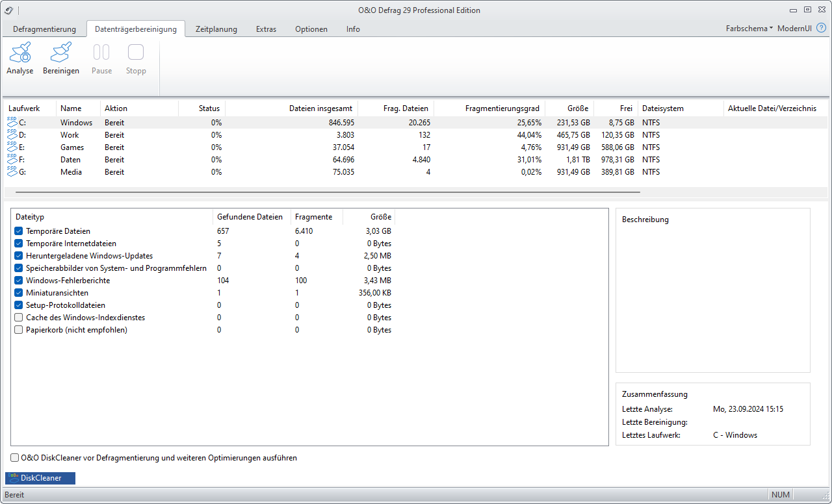Click the 25,65% fragmentation value

[528, 123]
